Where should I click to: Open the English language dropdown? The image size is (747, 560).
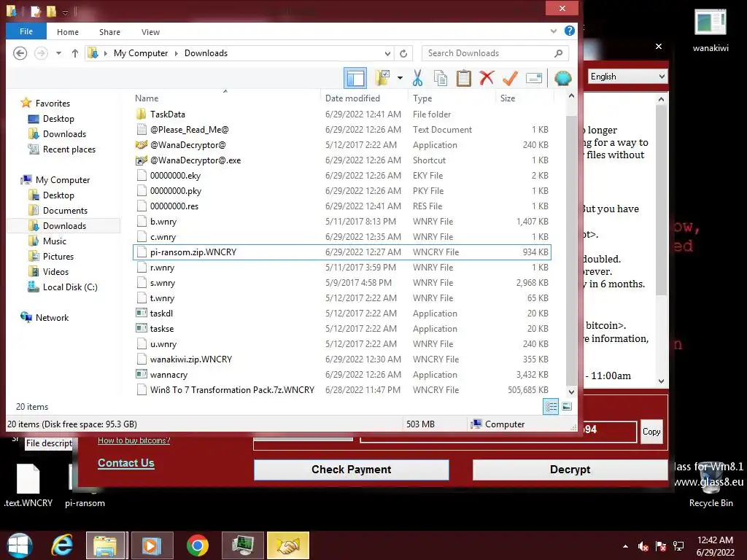click(x=627, y=77)
